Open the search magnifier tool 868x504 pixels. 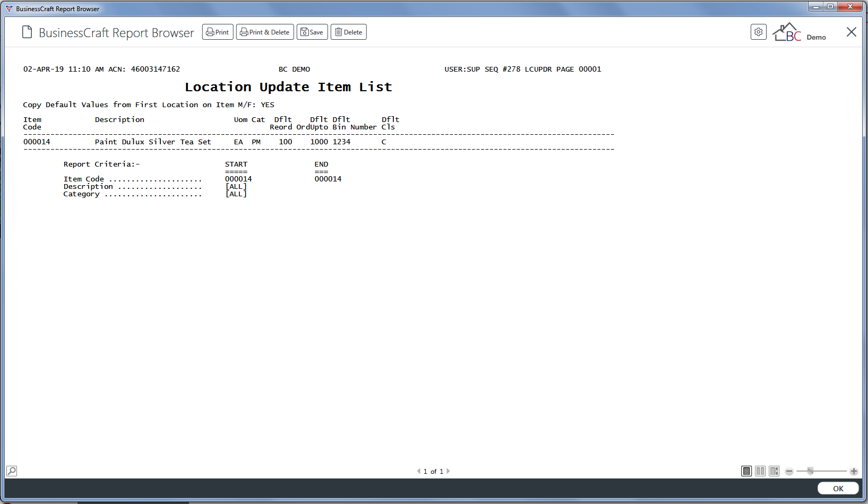click(x=12, y=471)
